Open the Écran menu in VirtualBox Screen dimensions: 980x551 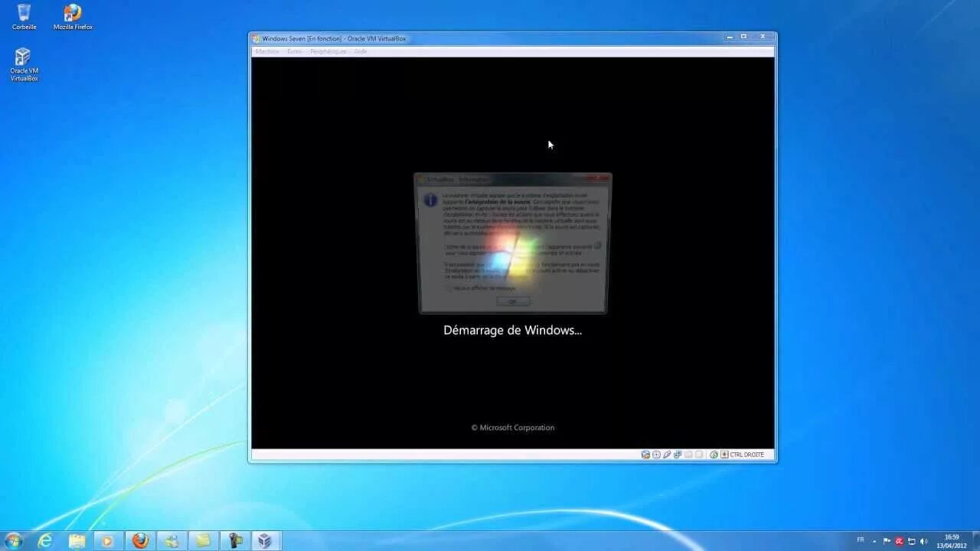point(295,51)
